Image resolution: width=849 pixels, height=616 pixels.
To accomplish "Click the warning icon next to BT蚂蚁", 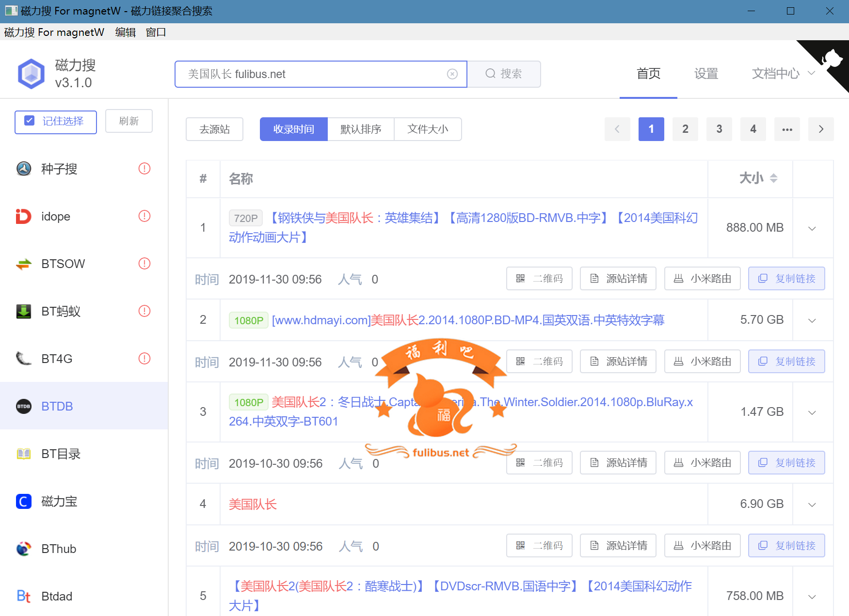I will (x=144, y=311).
